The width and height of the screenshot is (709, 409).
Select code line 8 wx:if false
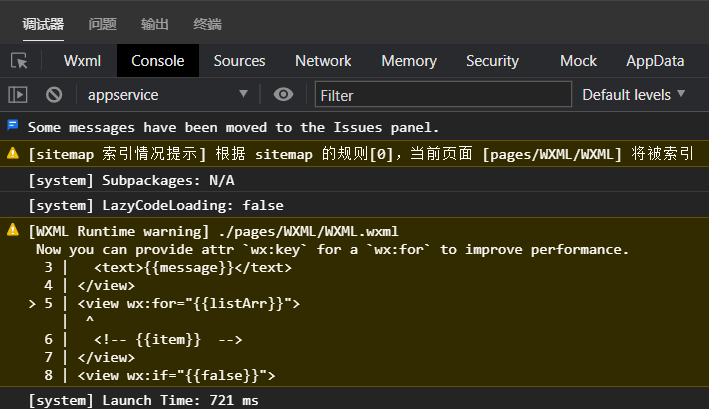pos(160,376)
